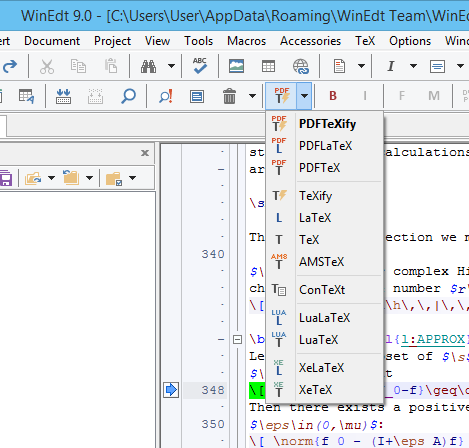This screenshot has height=448, width=469.
Task: Open the trash bin dropdown arrow
Action: click(x=253, y=96)
